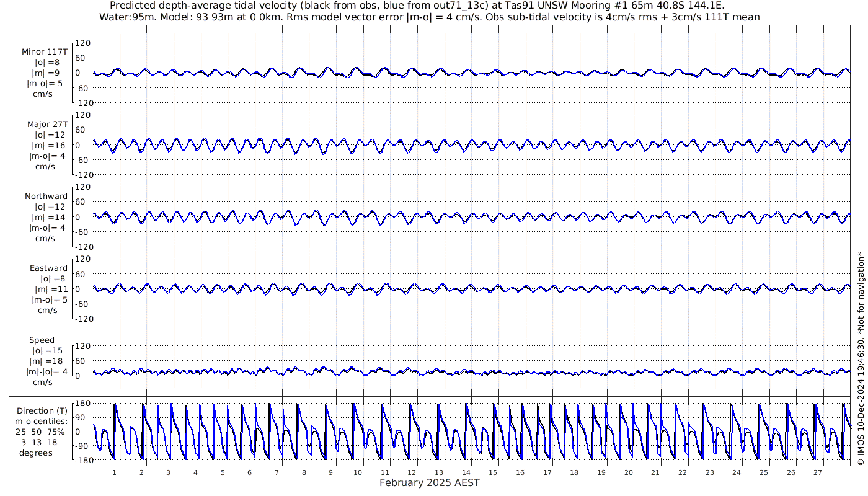868x496 pixels.
Task: Click the 'Northward' panel label
Action: 46,196
